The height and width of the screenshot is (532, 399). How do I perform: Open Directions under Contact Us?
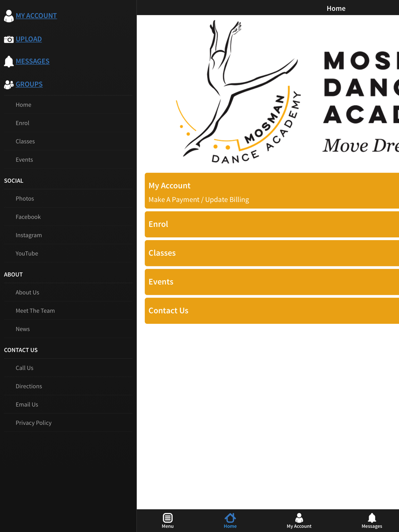pos(68,386)
